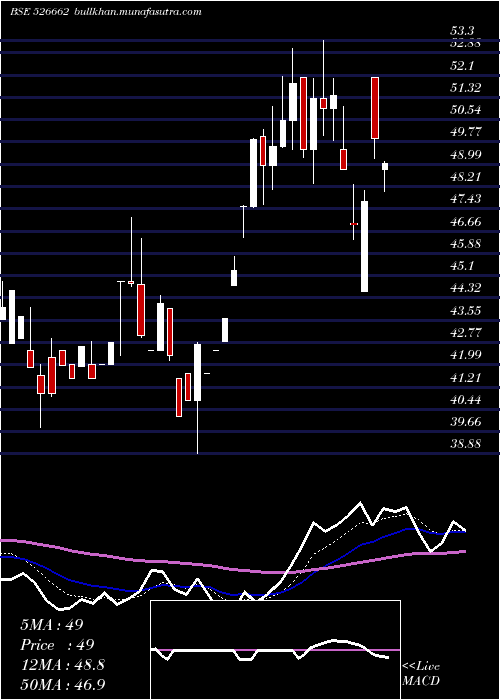Click the tall red candle reaching 52.1 on right
Image resolution: width=500 pixels, height=700 pixels.
pyautogui.click(x=375, y=108)
